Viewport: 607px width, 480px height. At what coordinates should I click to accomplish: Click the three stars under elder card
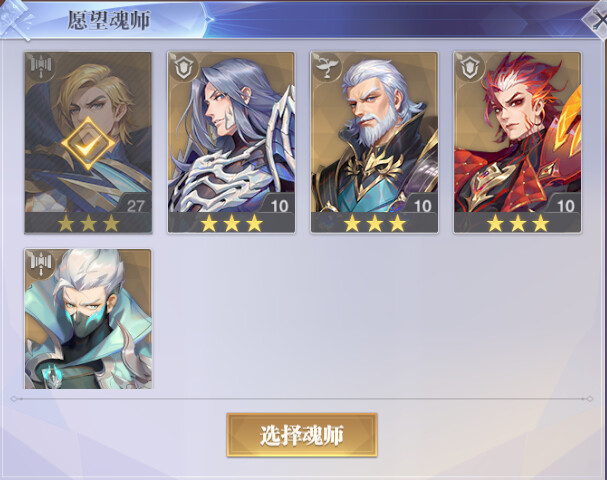click(x=374, y=223)
